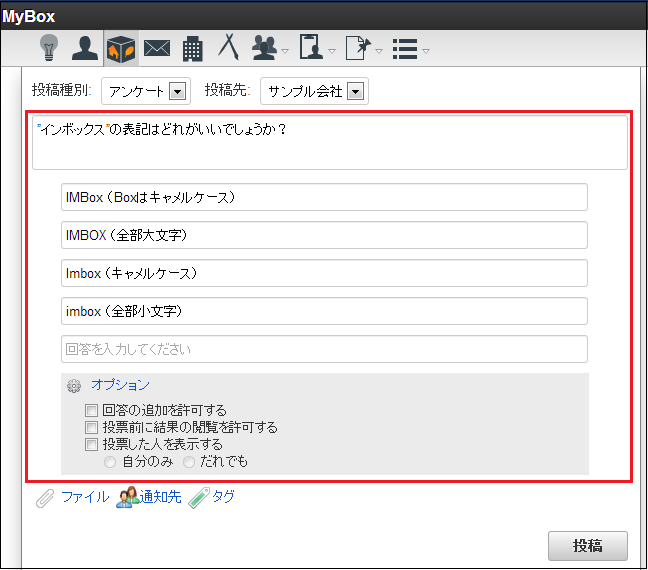Open the 通知先 link

[x=160, y=497]
